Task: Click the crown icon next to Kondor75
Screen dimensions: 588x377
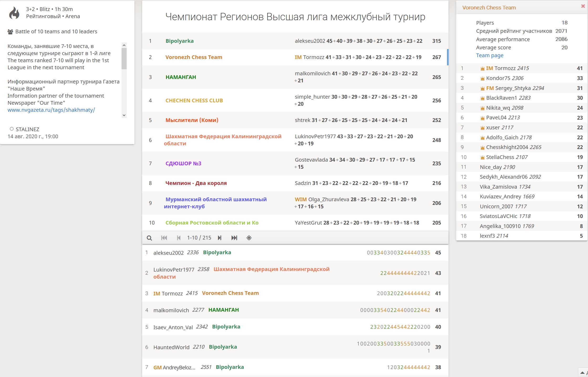Action: coord(482,78)
